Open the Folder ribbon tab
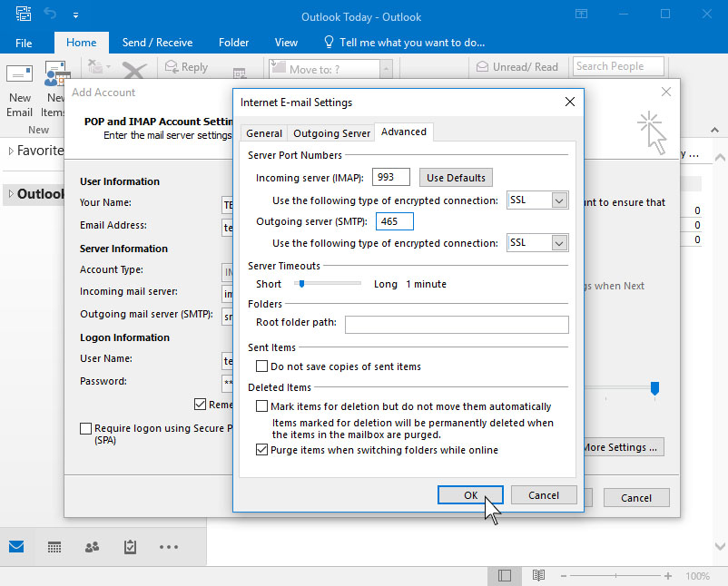The image size is (728, 586). click(233, 43)
